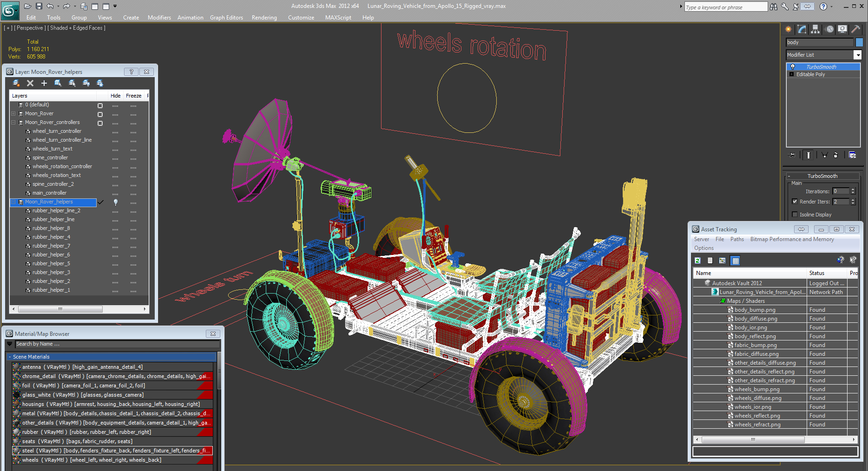The height and width of the screenshot is (471, 868).
Task: Click the object color swatch beside body name
Action: point(859,42)
